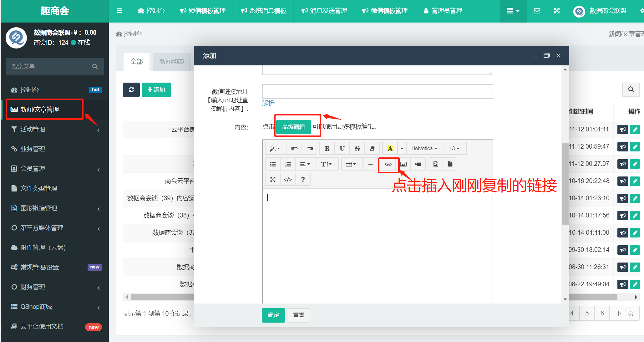Click the undo arrow in editor toolbar
The width and height of the screenshot is (644, 342).
[x=294, y=149]
